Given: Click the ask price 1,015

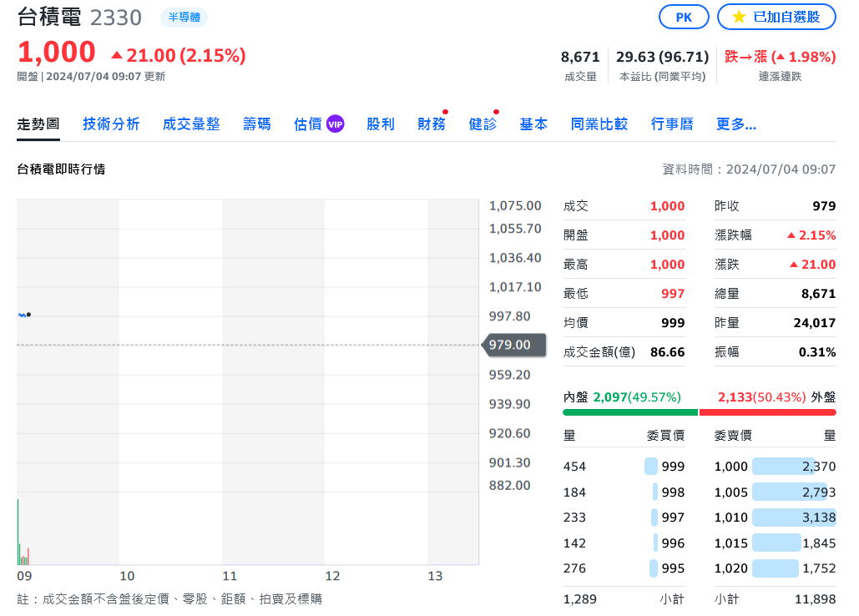Looking at the screenshot, I should pos(730,543).
